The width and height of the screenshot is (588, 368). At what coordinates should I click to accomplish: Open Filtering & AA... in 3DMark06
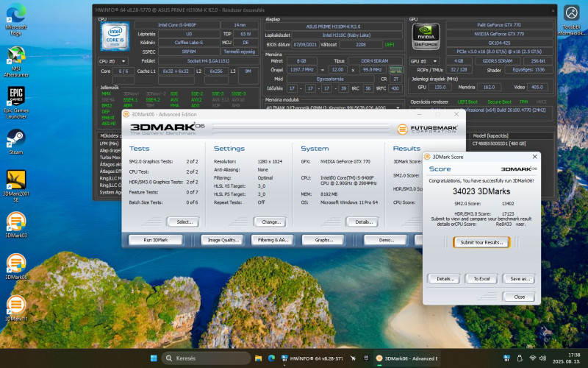[272, 240]
